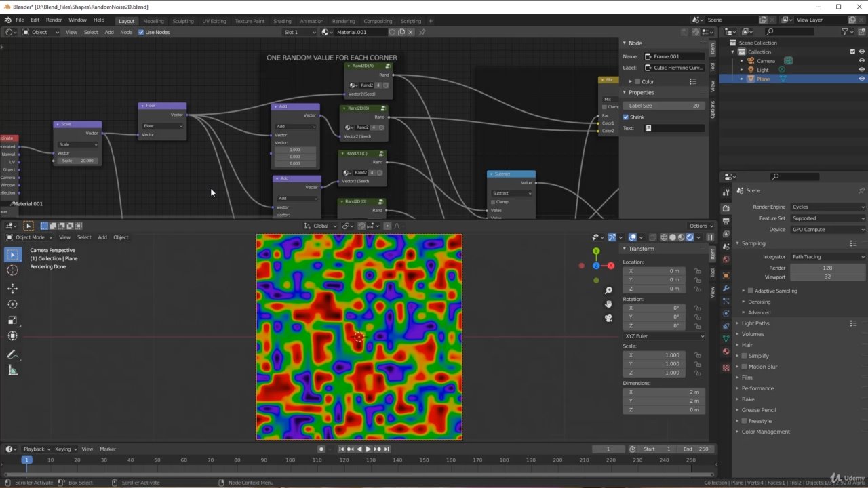Hide the Camera object in outliner
This screenshot has height=488, width=868.
(x=862, y=60)
